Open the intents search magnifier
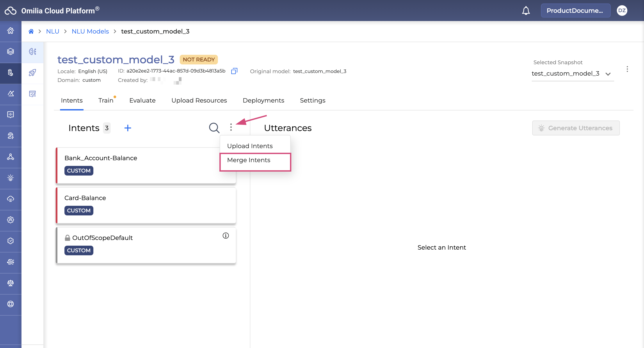 pyautogui.click(x=214, y=128)
